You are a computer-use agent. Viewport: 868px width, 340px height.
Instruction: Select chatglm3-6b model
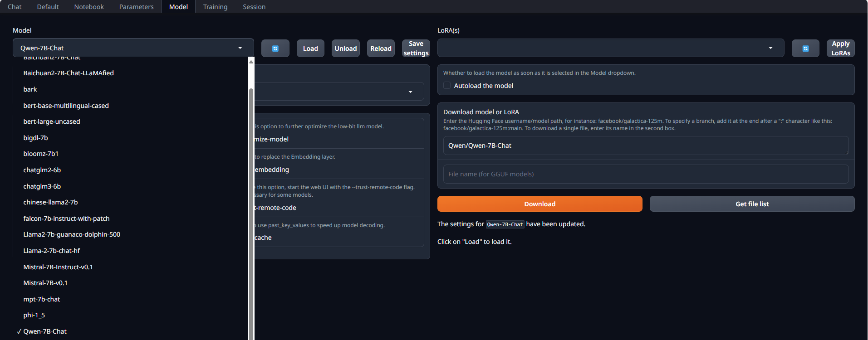[x=131, y=186]
